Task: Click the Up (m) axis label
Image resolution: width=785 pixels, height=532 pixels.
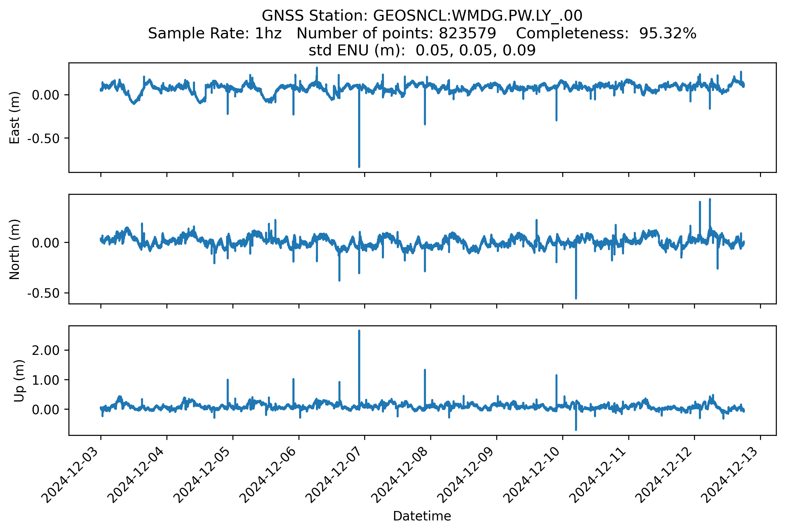Action: (19, 381)
